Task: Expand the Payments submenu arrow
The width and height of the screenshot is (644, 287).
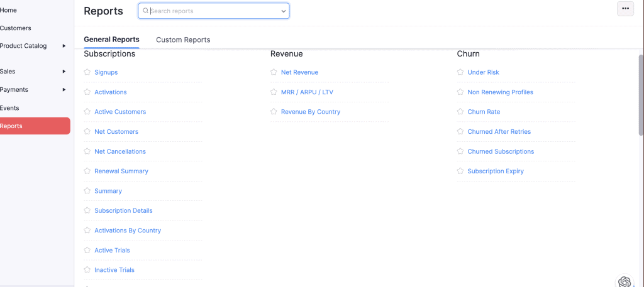Action: 64,89
